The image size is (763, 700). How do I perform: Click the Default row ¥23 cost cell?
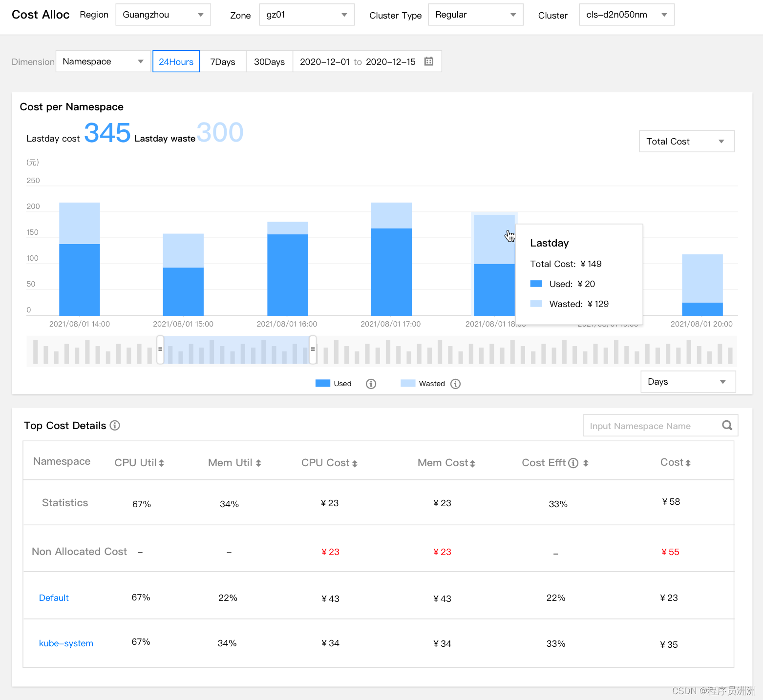tap(669, 598)
